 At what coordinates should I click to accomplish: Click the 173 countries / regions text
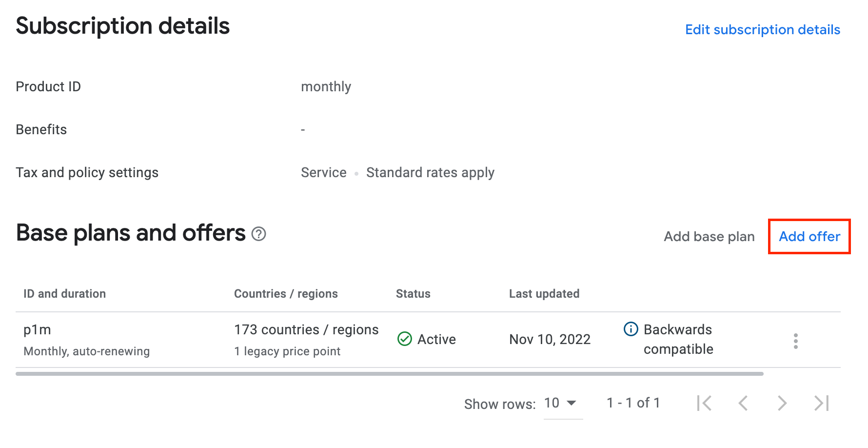(306, 330)
